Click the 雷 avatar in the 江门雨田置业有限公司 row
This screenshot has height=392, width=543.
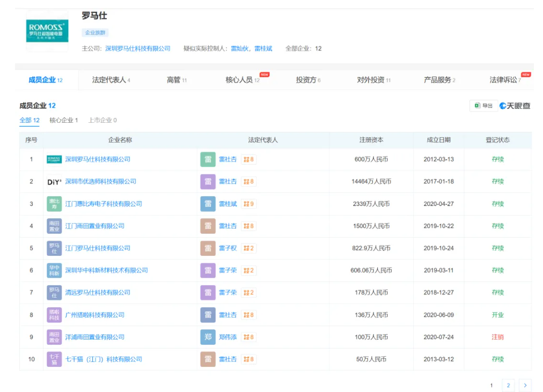208,226
